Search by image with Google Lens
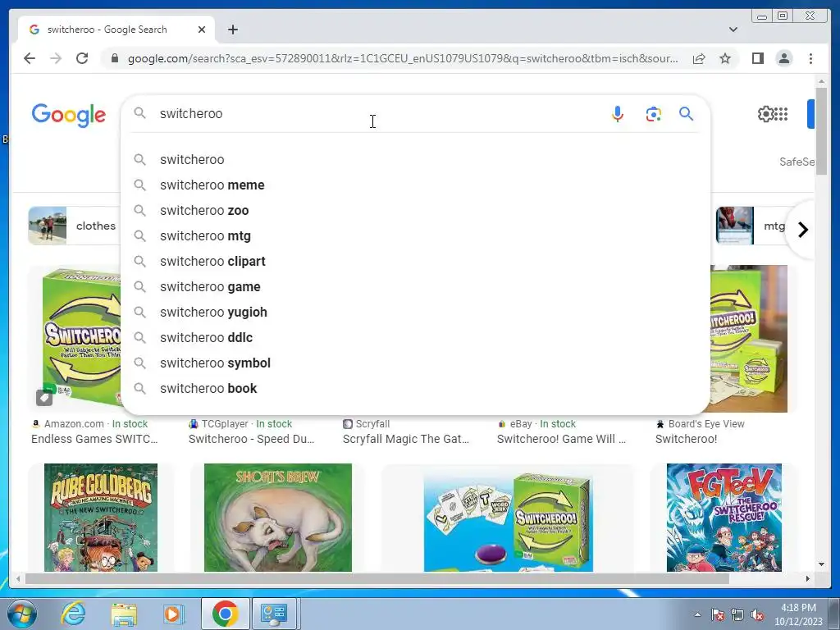 pos(653,113)
